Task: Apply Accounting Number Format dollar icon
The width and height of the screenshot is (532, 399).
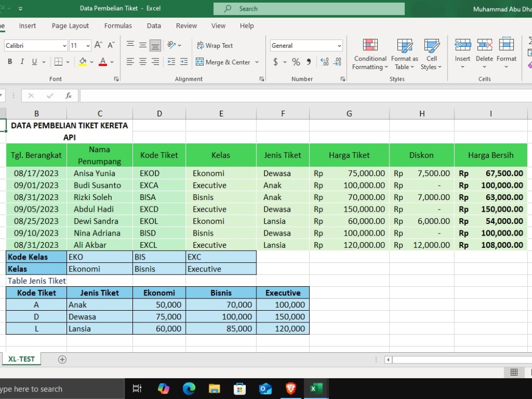Action: click(276, 62)
